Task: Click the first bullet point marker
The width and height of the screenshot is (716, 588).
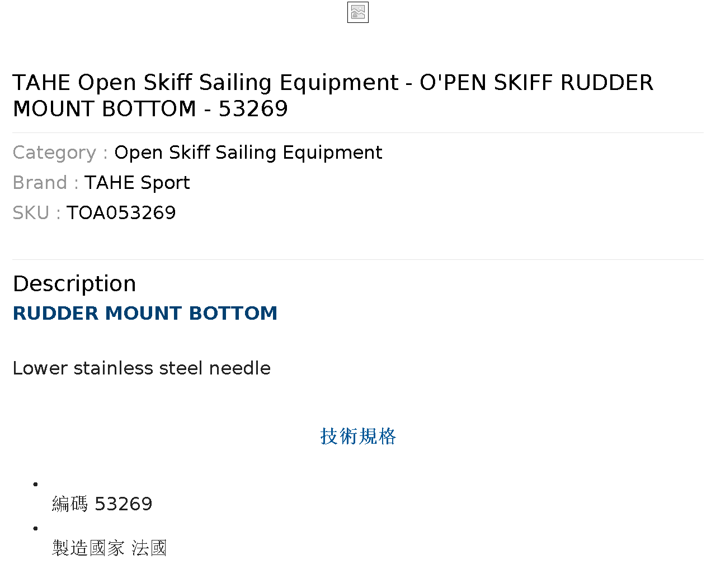Action: point(35,484)
